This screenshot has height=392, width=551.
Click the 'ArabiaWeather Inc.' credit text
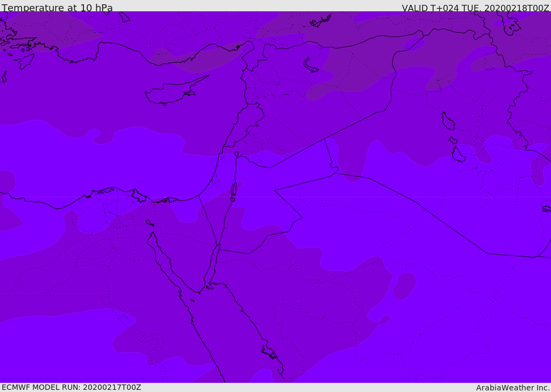[513, 388]
